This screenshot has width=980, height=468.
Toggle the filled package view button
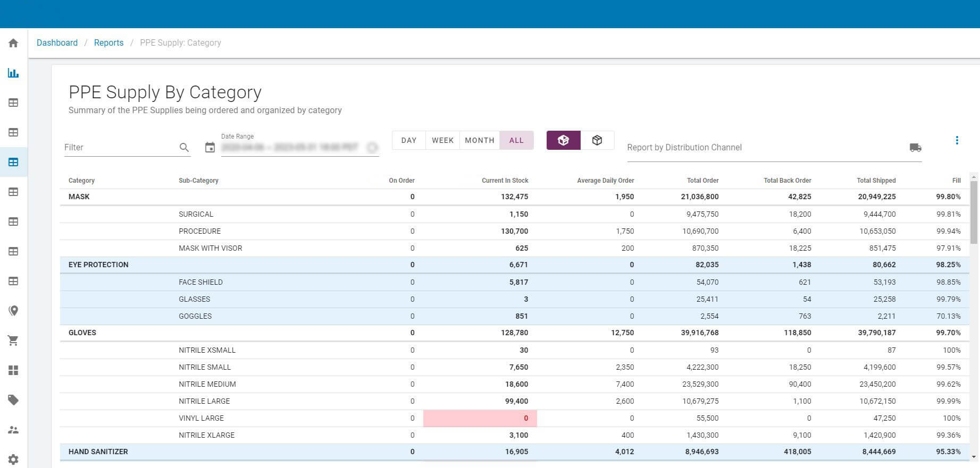(x=563, y=140)
